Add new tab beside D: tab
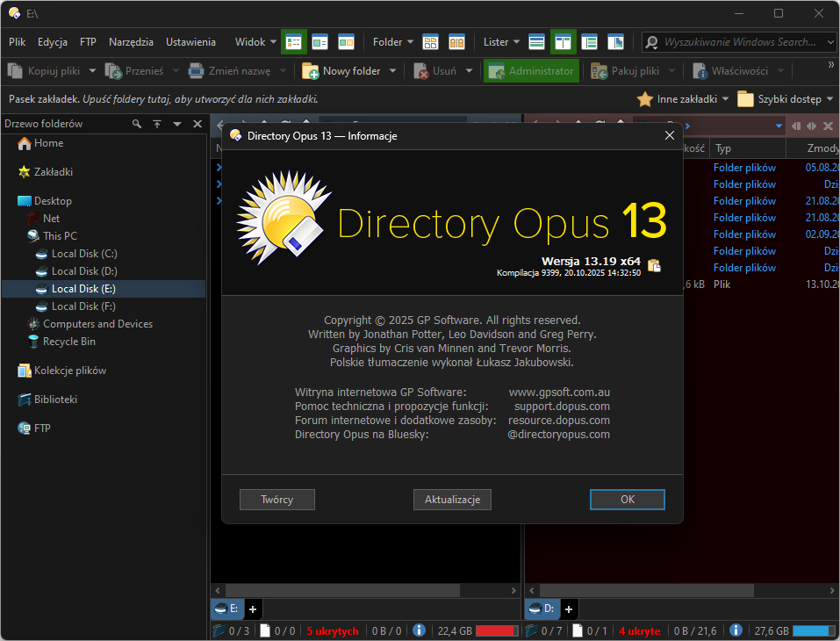Image resolution: width=840 pixels, height=641 pixels. point(569,609)
